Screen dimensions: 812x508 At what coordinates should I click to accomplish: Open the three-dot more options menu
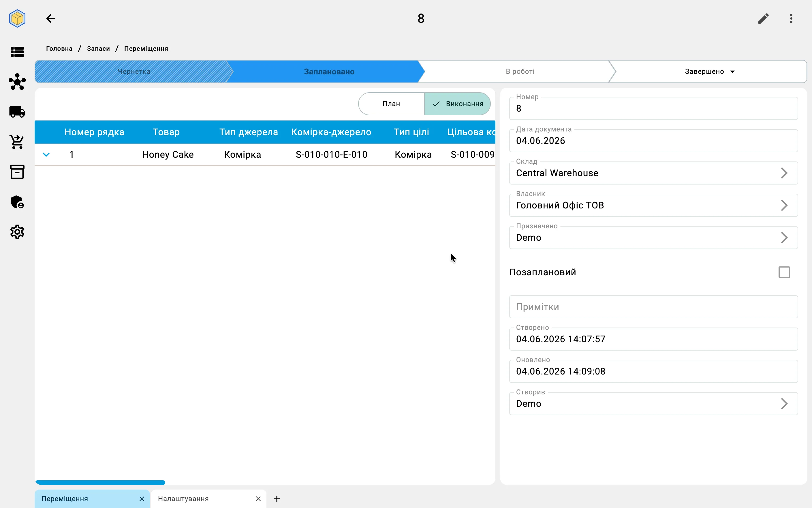click(x=791, y=18)
